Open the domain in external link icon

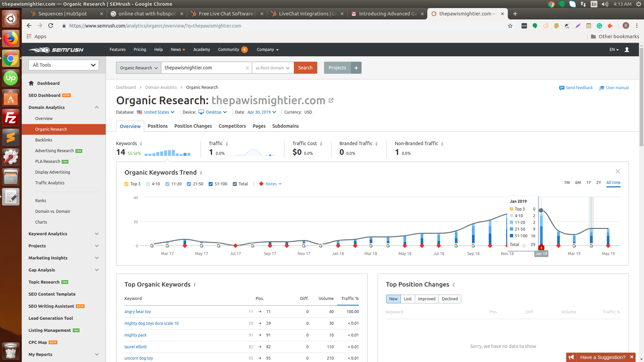[x=331, y=100]
